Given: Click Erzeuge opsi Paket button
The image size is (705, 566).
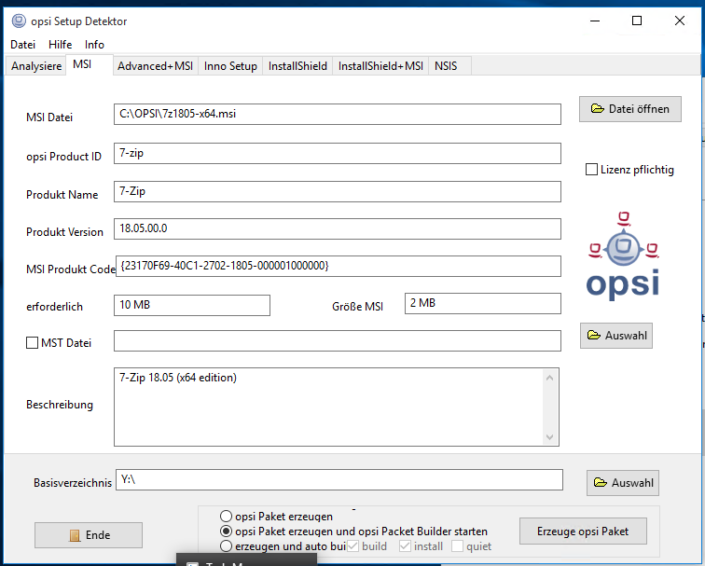Looking at the screenshot, I should (x=583, y=531).
